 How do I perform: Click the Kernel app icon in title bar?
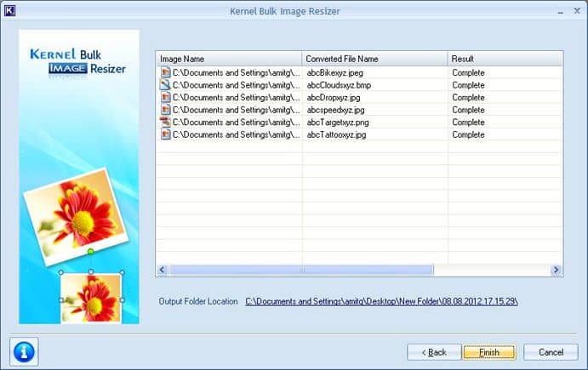point(9,10)
